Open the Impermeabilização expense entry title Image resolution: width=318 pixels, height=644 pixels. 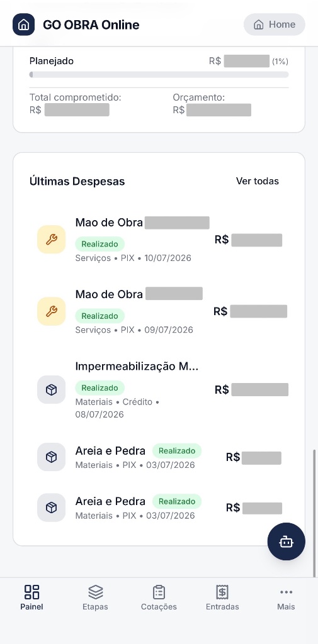(x=137, y=367)
